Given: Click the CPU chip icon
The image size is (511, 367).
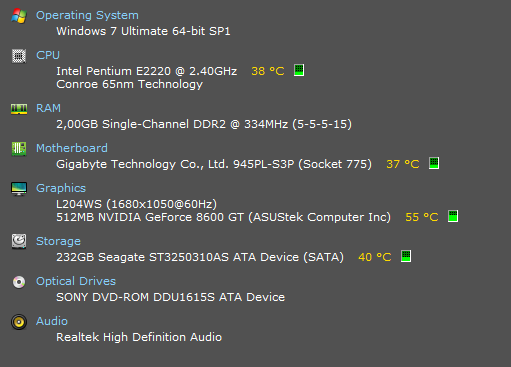Looking at the screenshot, I should (x=19, y=56).
